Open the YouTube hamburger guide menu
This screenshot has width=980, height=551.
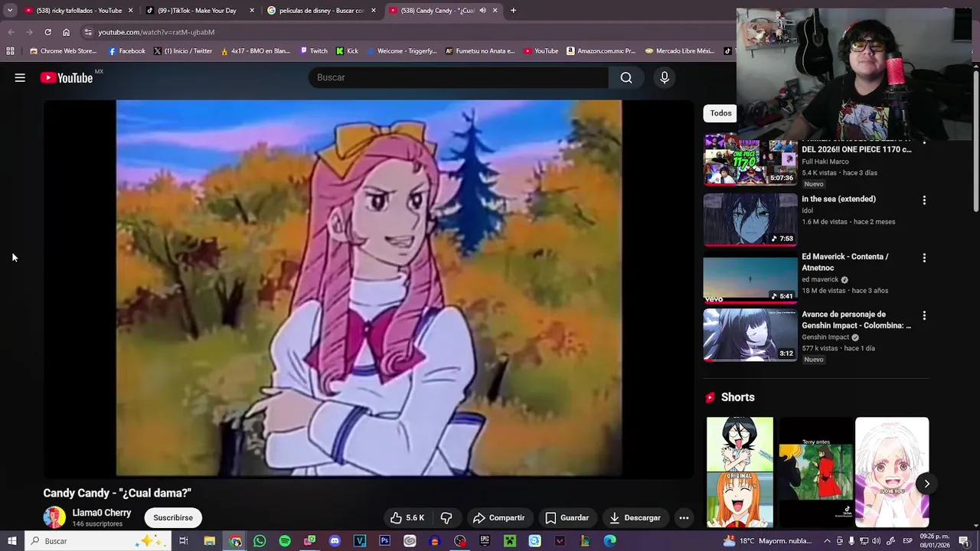click(20, 77)
